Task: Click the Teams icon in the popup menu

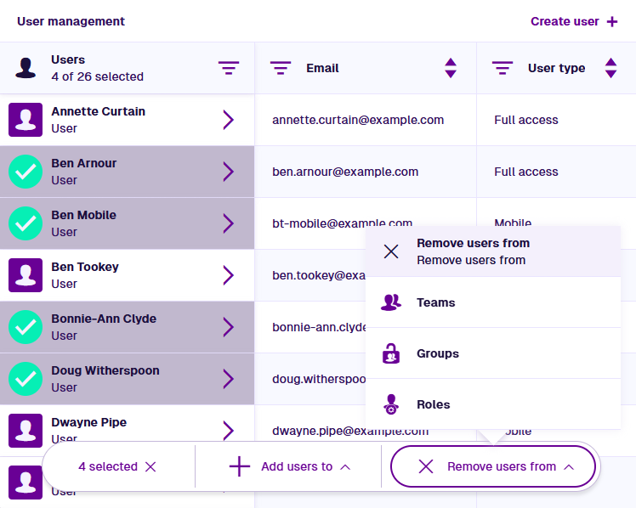Action: 391,303
